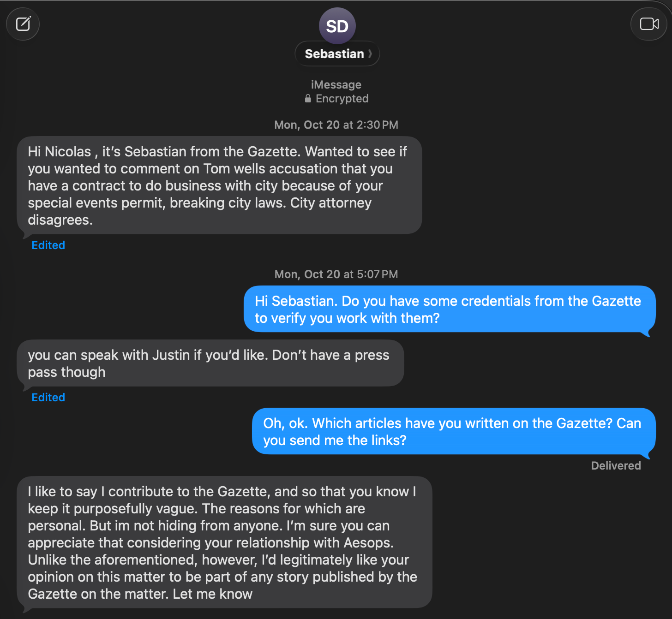This screenshot has width=672, height=619.
Task: Expand Sebastian contact details chevron
Action: coord(370,54)
